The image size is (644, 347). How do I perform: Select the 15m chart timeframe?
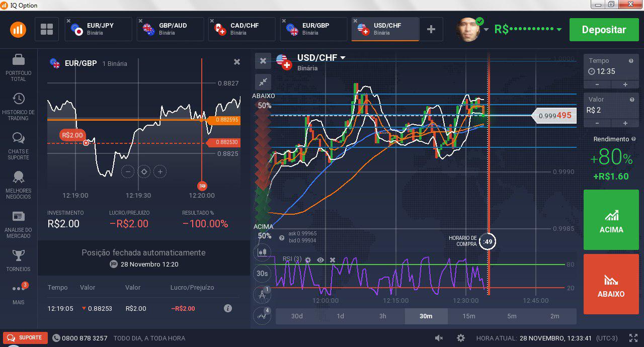(469, 316)
